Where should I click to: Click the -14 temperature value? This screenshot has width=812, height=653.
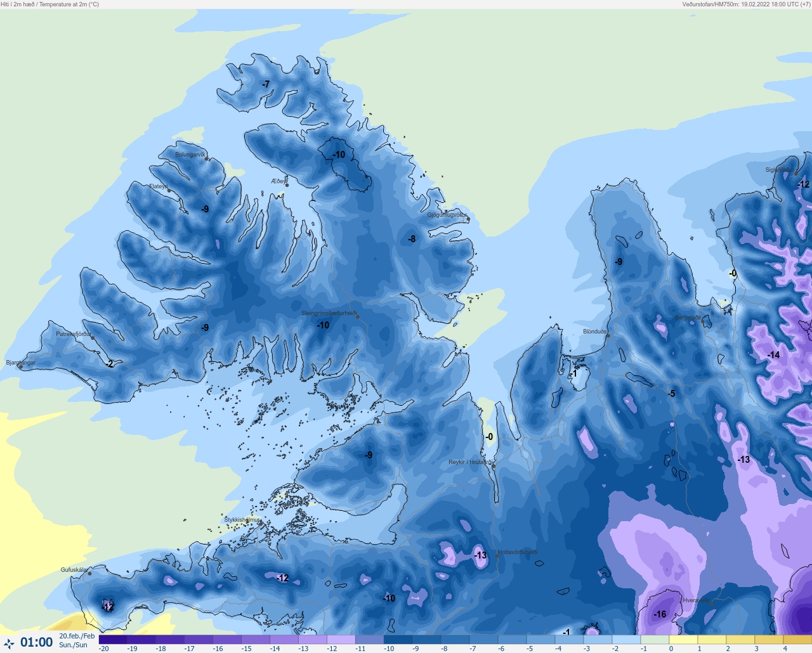773,355
